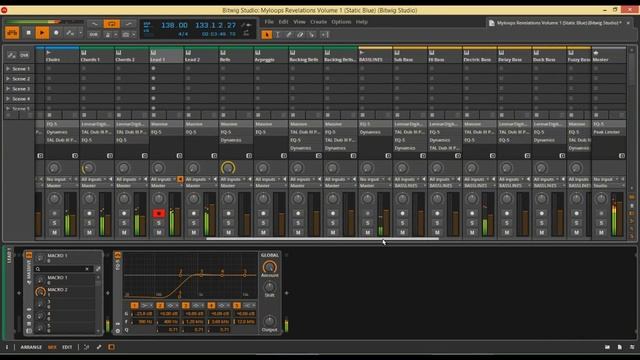Click the orange Play button
Viewport: 640px width, 360px height.
(x=42, y=33)
